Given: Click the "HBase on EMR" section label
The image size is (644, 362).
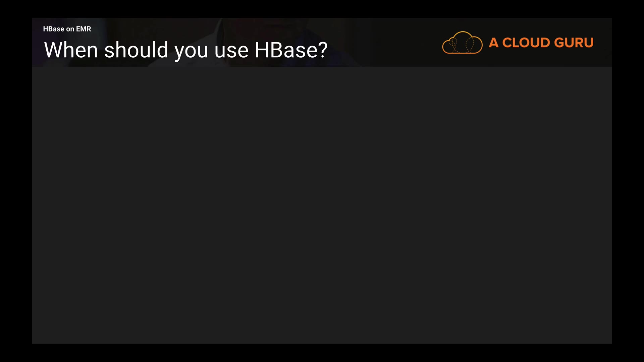Looking at the screenshot, I should (x=67, y=29).
